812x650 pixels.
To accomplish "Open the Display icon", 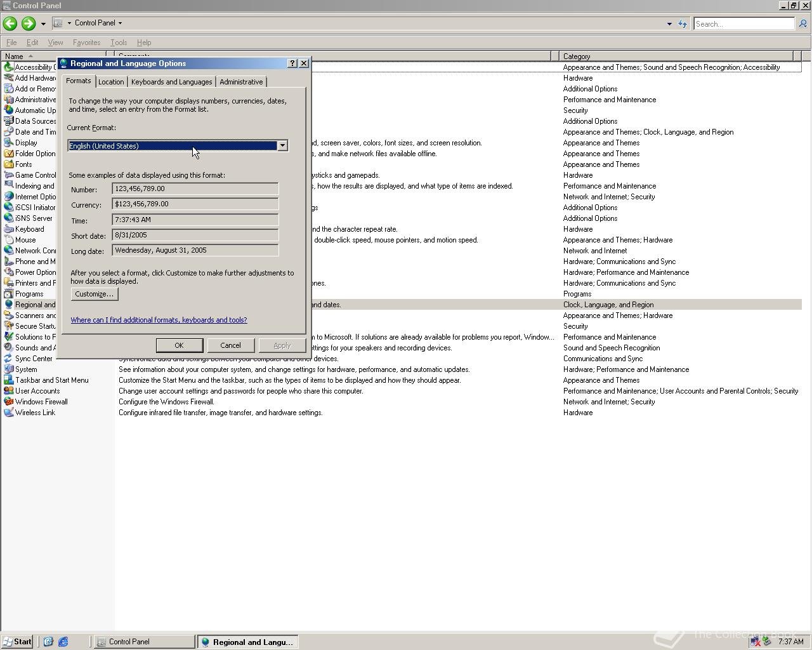I will pos(9,143).
